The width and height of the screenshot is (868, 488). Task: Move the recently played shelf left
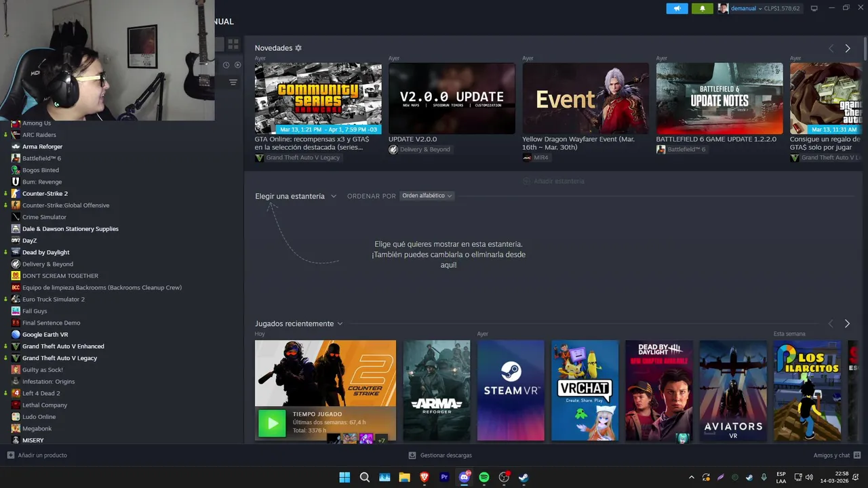[831, 324]
